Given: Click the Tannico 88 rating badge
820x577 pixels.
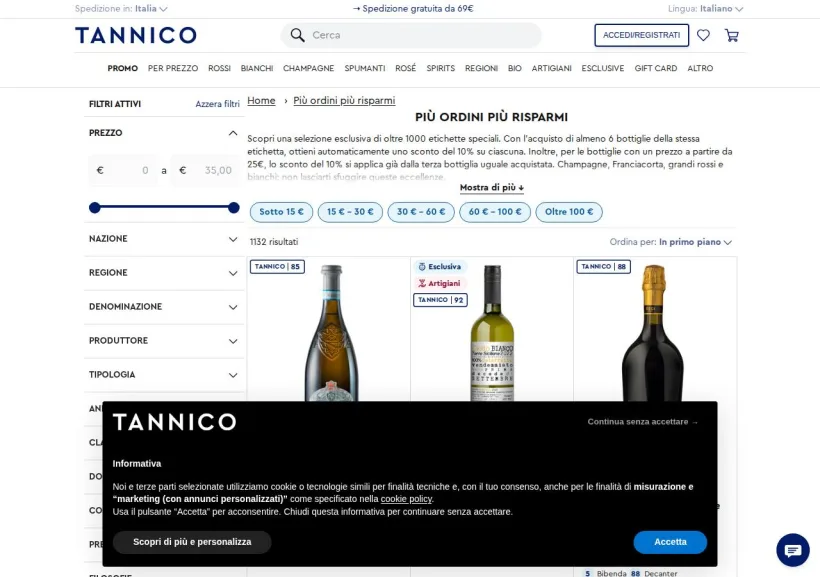Looking at the screenshot, I should 603,267.
